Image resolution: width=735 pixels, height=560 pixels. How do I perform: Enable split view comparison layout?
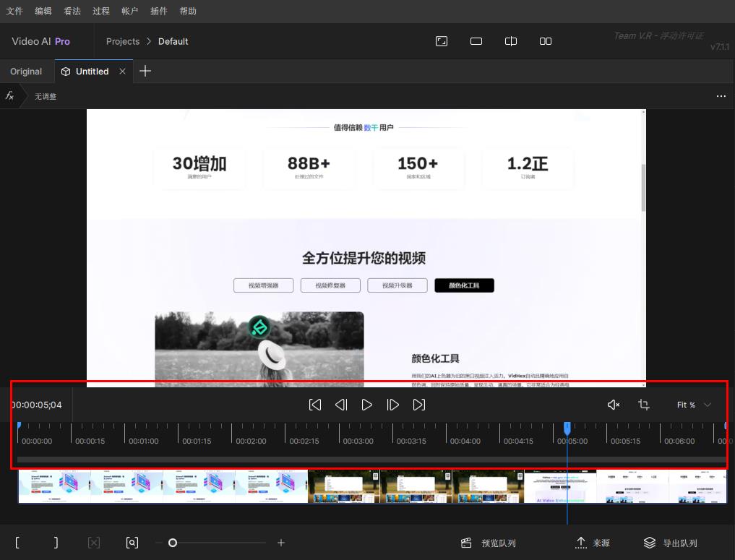(511, 41)
